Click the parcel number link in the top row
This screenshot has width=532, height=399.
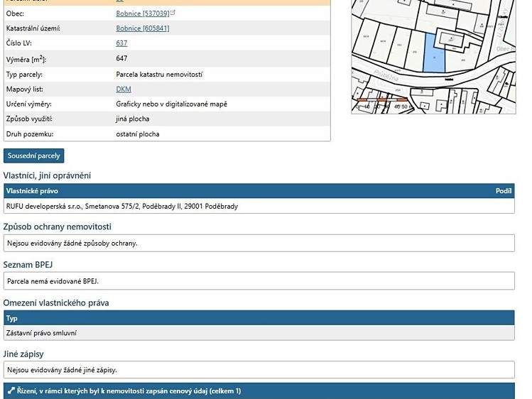click(x=119, y=1)
